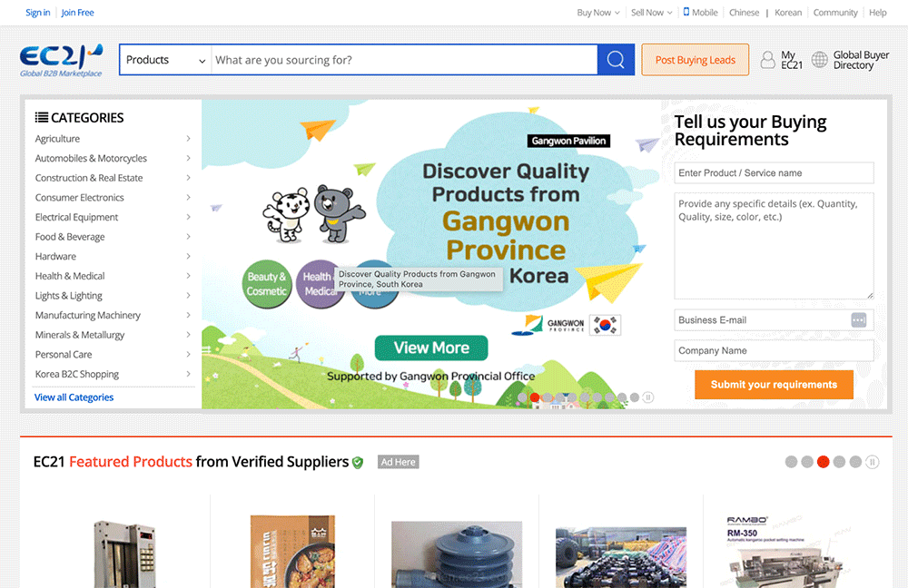Image resolution: width=908 pixels, height=588 pixels.
Task: Click the Beauty & Cosmetic green circle
Action: 267,284
